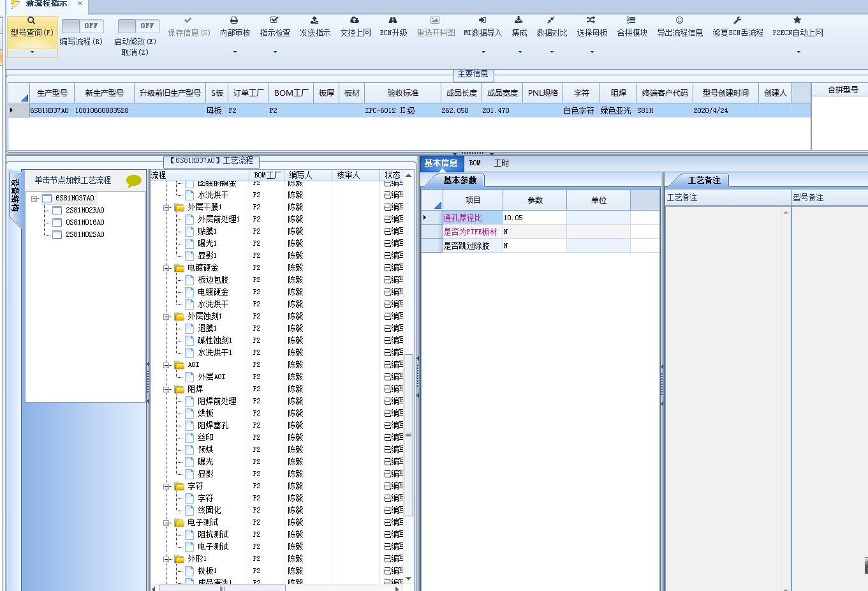Click the MI数据导入 import icon

[x=483, y=20]
